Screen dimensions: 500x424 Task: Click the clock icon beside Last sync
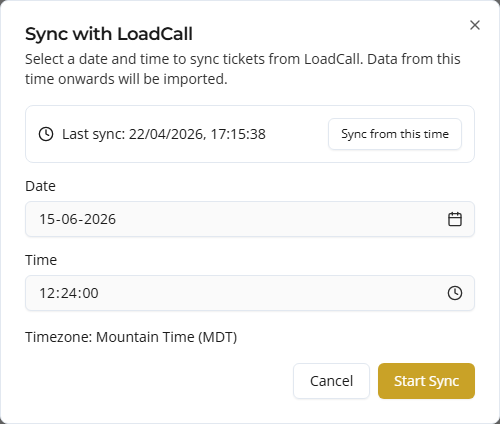(x=46, y=134)
